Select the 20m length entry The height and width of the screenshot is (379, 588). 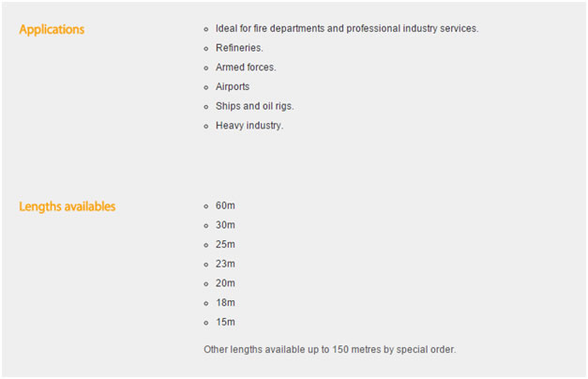tap(225, 283)
